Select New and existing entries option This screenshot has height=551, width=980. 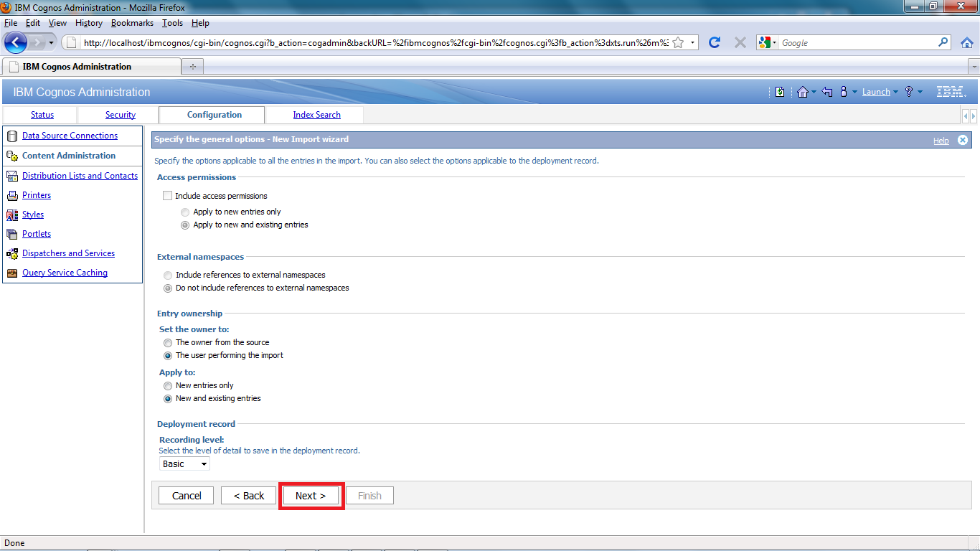(x=168, y=399)
